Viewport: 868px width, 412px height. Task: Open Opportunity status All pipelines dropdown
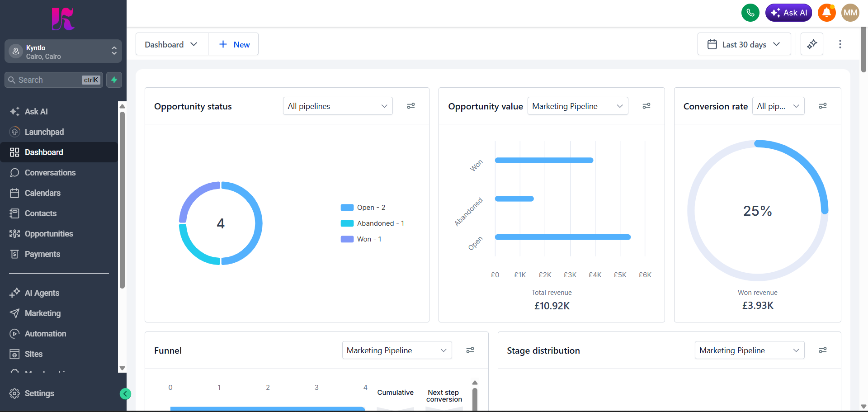coord(338,106)
